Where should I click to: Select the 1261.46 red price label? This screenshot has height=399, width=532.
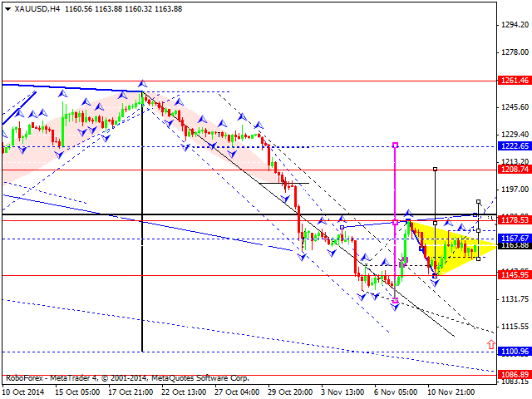pyautogui.click(x=515, y=81)
